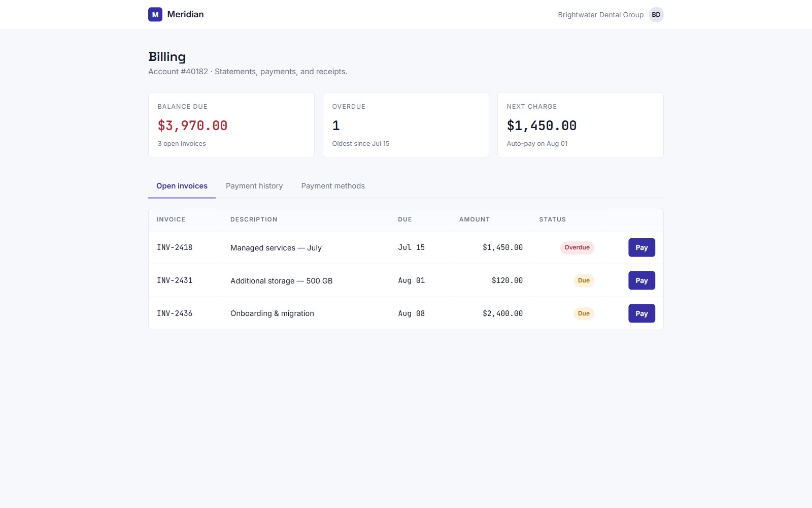The width and height of the screenshot is (812, 508).
Task: Click the $3,970.00 balance due figure
Action: [x=192, y=125]
